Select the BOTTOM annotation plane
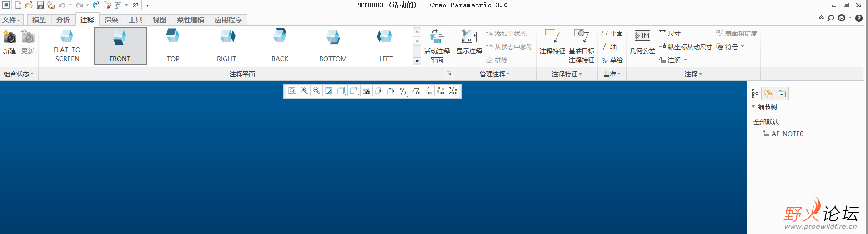Viewport: 868px width, 234px height. [x=333, y=46]
